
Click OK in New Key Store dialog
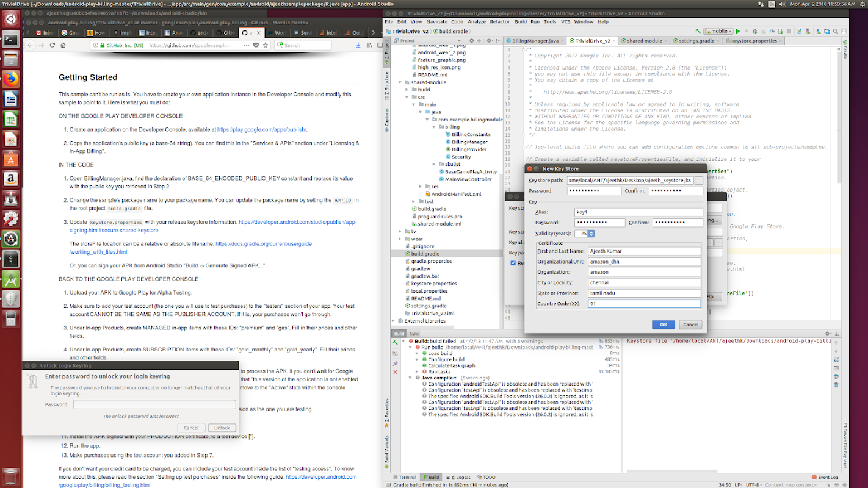(x=662, y=325)
